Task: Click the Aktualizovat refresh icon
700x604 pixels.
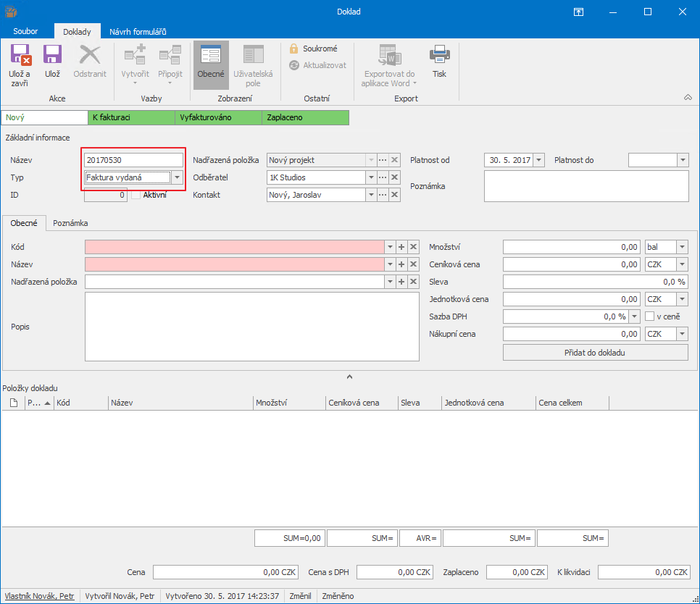Action: pos(293,65)
